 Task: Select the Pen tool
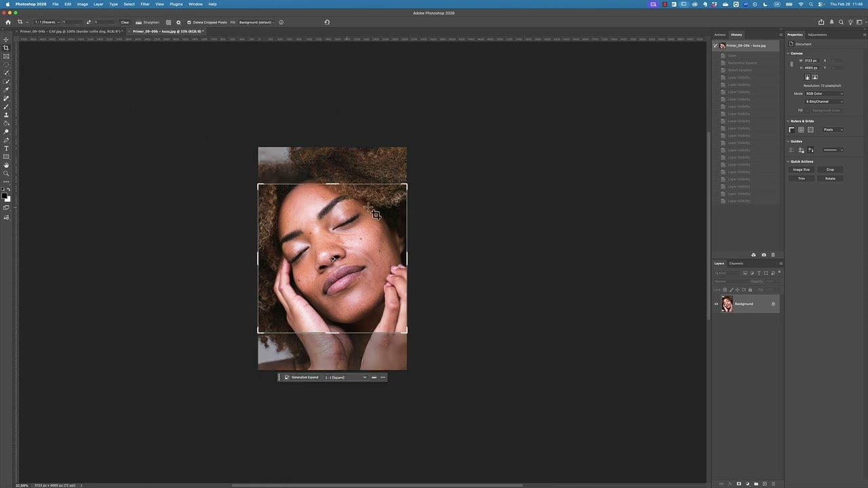tap(6, 140)
